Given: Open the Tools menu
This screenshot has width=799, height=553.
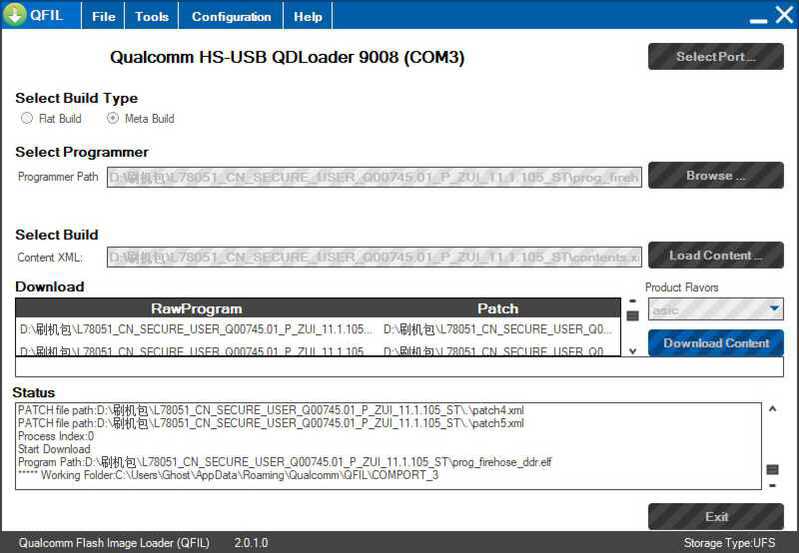Looking at the screenshot, I should tap(152, 16).
